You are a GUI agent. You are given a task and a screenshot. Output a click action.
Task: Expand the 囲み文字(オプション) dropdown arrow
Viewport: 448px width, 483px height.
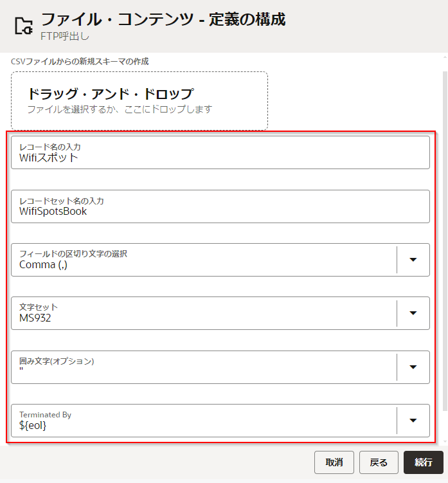413,367
